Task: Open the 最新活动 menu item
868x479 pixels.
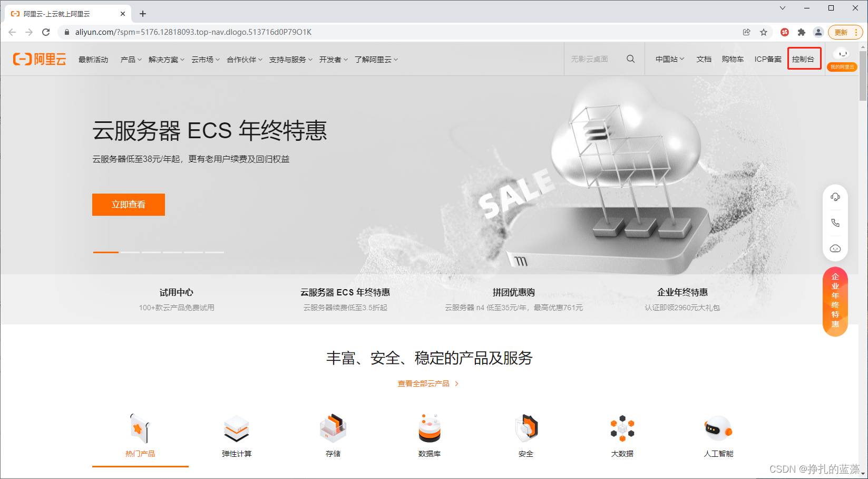Action: 93,59
